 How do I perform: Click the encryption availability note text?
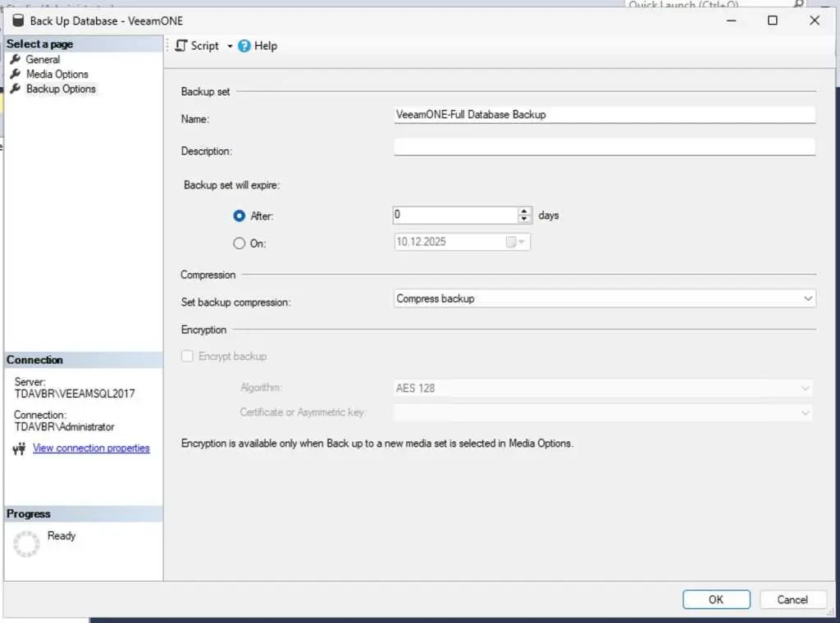377,443
